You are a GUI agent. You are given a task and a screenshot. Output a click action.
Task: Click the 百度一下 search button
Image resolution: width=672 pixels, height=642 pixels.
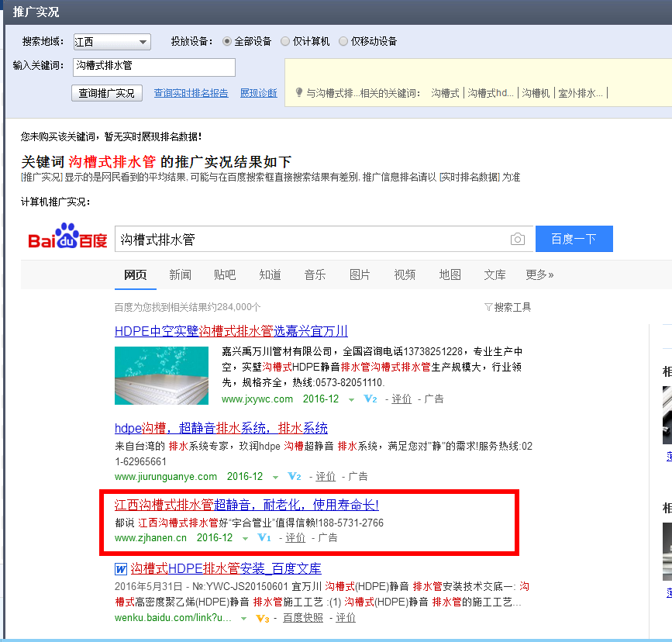tap(574, 239)
